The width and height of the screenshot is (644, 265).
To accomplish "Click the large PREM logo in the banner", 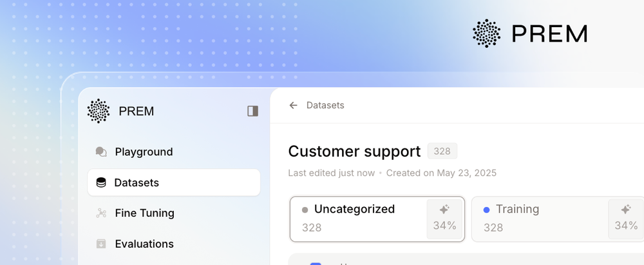I will 487,34.
